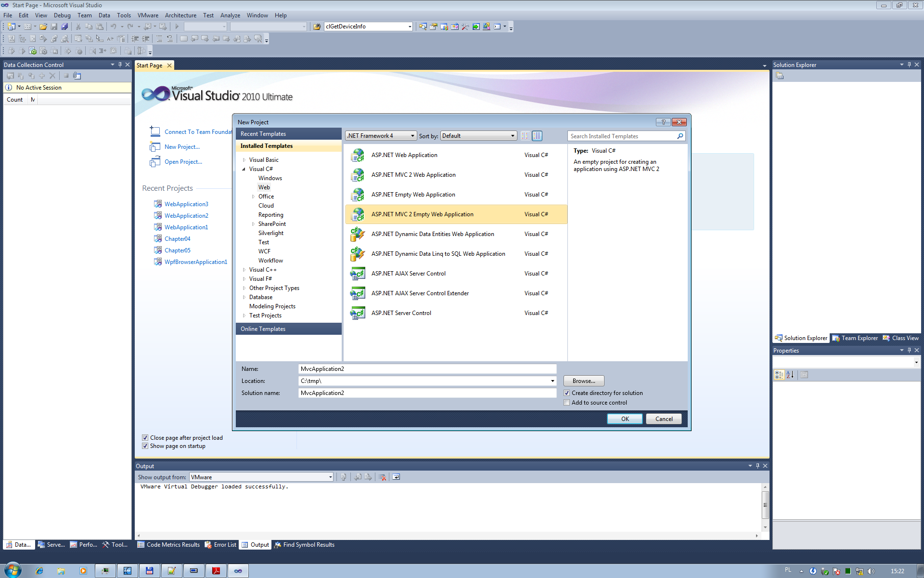Click the Find in Files icon
The image size is (924, 578).
317,26
